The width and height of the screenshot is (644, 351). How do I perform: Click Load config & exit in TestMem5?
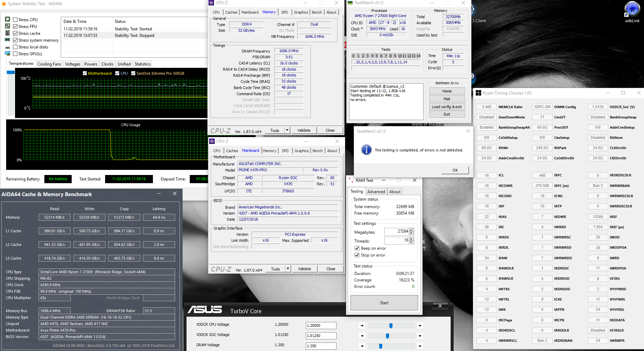(447, 107)
